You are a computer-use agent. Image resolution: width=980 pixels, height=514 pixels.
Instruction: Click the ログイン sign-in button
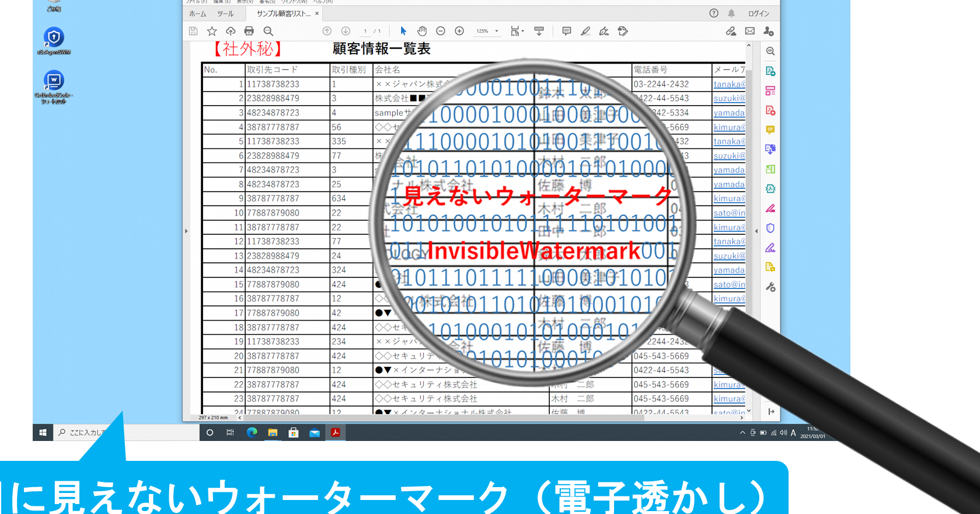point(759,13)
